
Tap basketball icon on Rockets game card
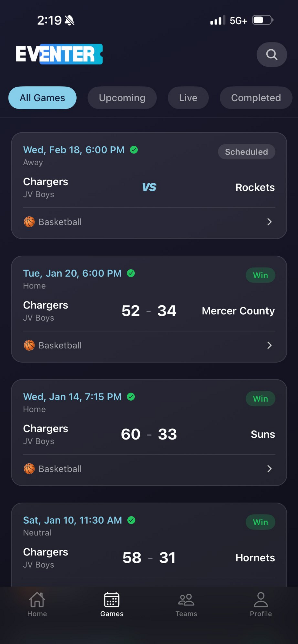[29, 222]
